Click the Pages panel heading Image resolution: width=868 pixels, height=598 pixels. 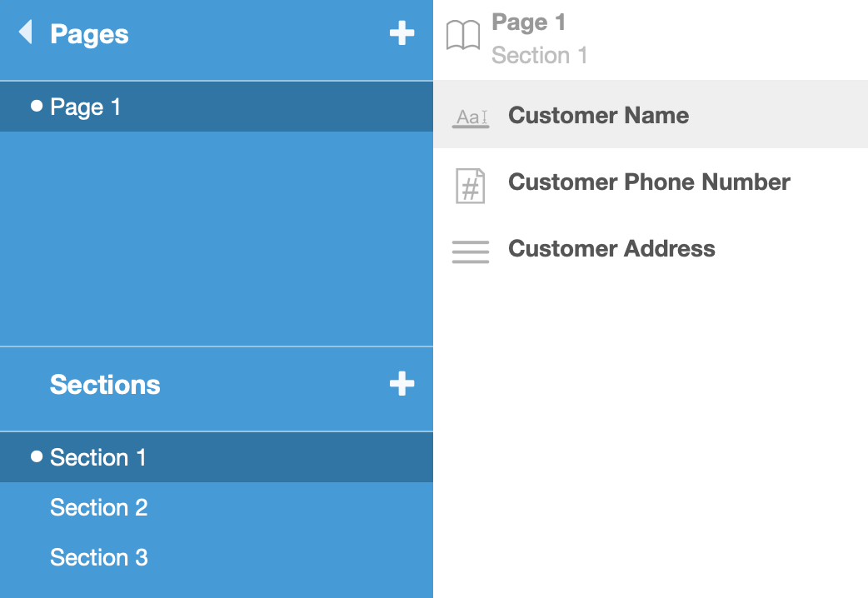point(89,34)
